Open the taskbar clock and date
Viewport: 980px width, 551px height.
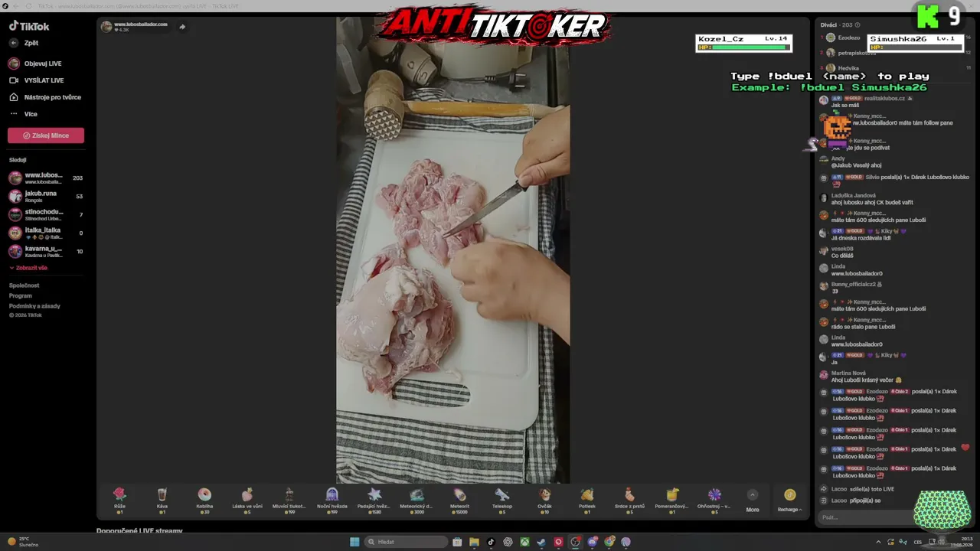[960, 542]
